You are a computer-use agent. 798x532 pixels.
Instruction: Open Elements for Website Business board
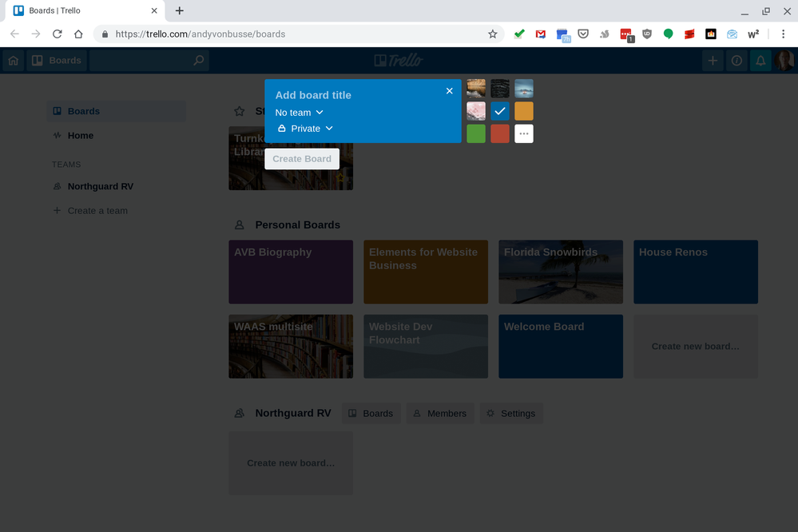[x=426, y=272]
